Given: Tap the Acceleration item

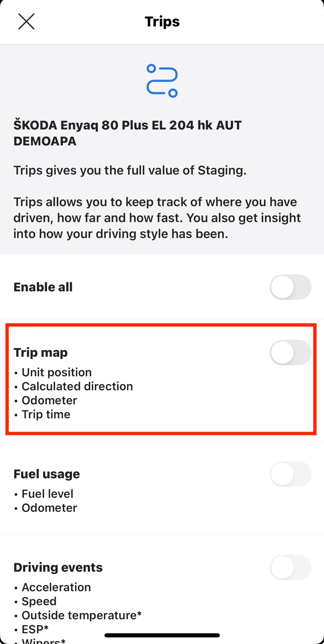Looking at the screenshot, I should (x=56, y=587).
